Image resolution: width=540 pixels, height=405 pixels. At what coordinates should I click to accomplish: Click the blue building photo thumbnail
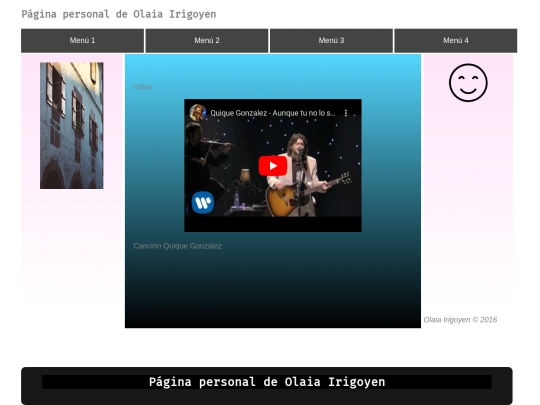pos(72,125)
